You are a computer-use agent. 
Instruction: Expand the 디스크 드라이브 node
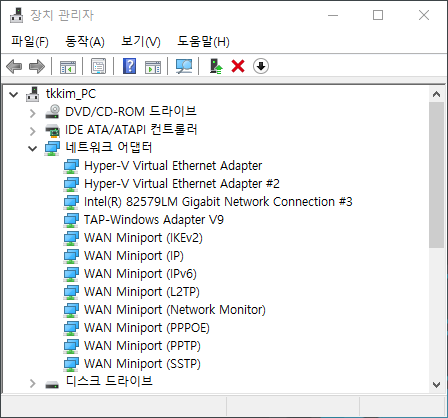click(x=32, y=383)
